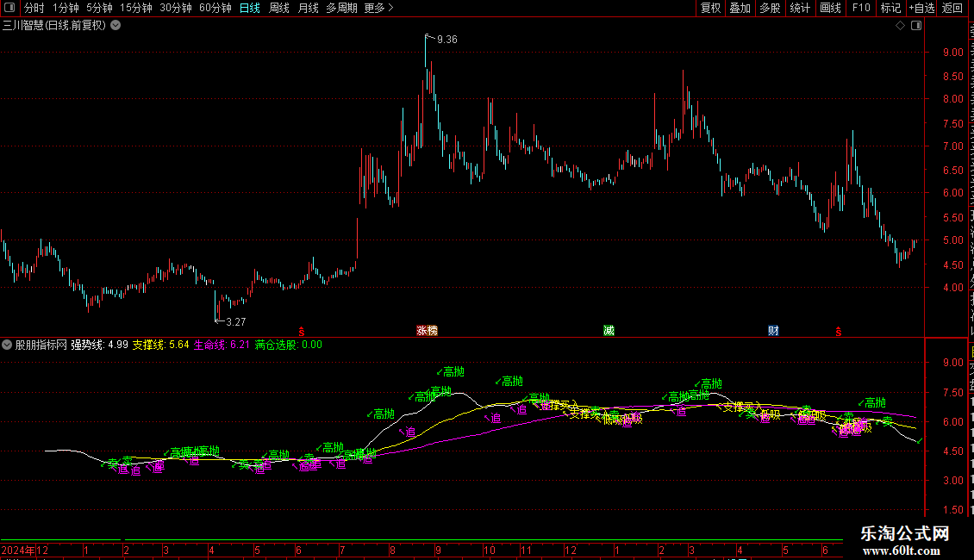
Task: Expand the 更多 periods menu
Action: [x=379, y=8]
